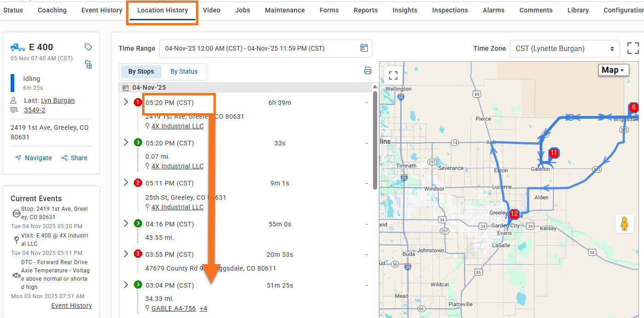The width and height of the screenshot is (644, 318).
Task: Toggle map fullscreen icon inside the map
Action: (393, 75)
